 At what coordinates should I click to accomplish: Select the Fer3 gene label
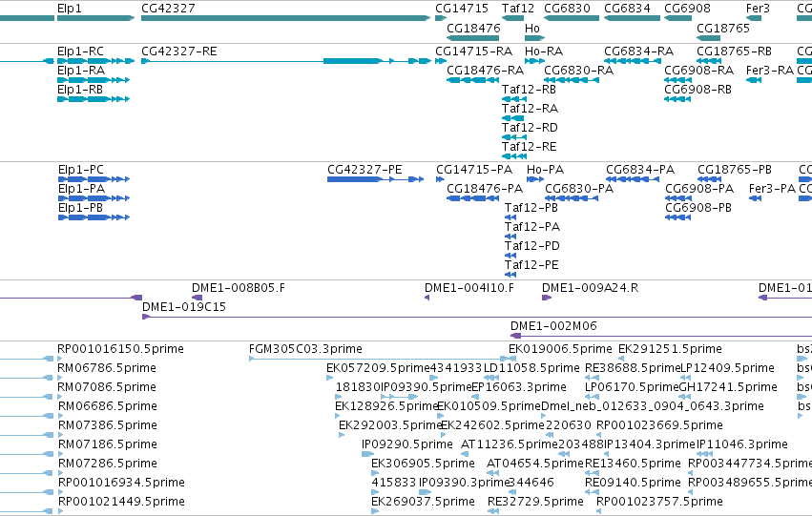point(758,9)
